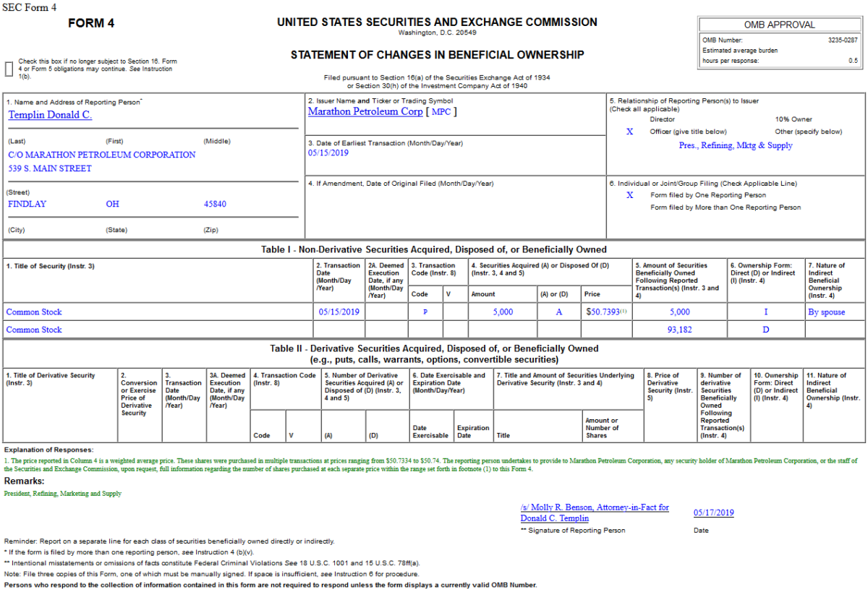Click the FINDLAY city address text
868x592 pixels.
[x=27, y=204]
